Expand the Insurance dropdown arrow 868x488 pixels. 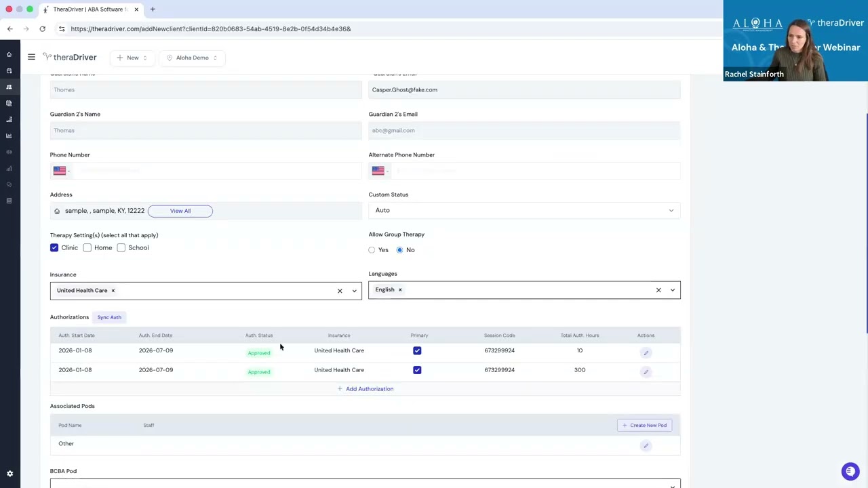pyautogui.click(x=354, y=291)
